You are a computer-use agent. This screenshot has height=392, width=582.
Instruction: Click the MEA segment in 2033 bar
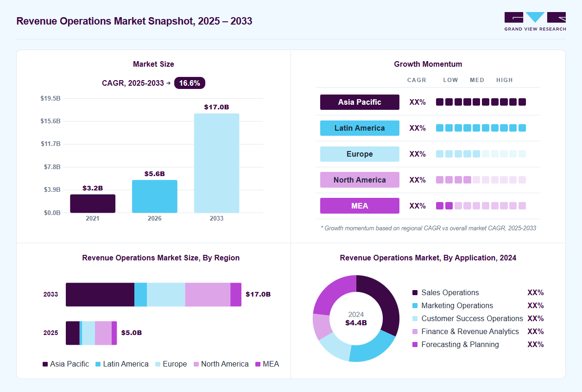click(x=236, y=295)
